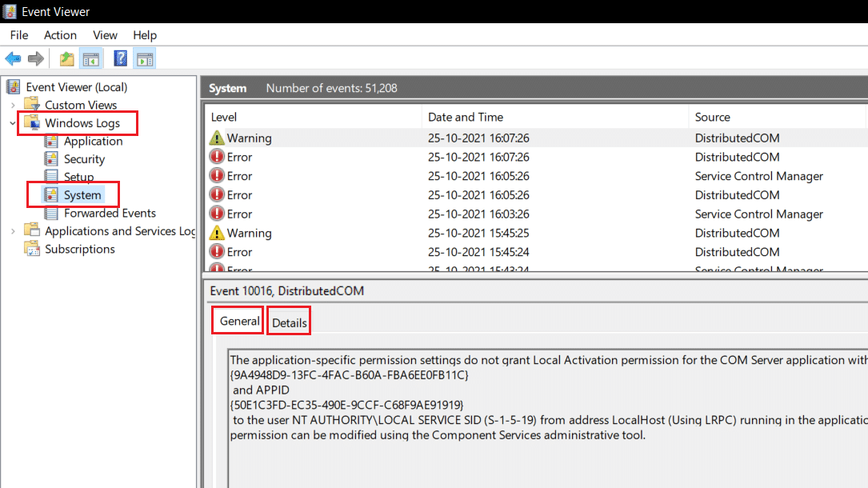Click the Back arrow toolbar icon
Screen dimensions: 868x488
(x=13, y=58)
